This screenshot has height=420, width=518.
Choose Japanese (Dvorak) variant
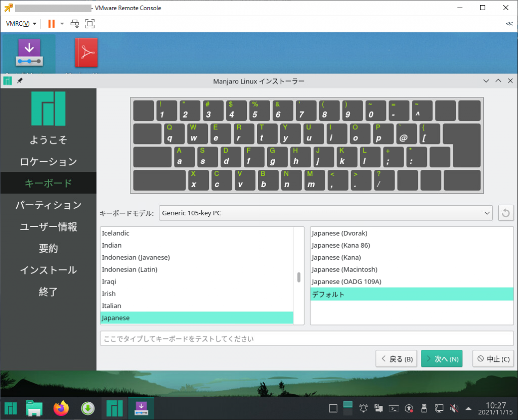412,233
